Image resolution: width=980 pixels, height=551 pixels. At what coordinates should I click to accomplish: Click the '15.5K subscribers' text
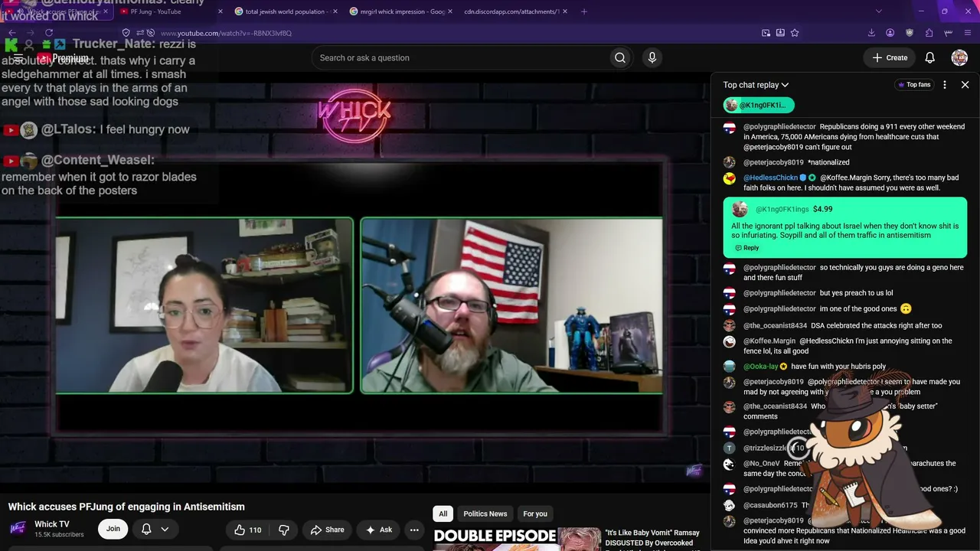(59, 535)
